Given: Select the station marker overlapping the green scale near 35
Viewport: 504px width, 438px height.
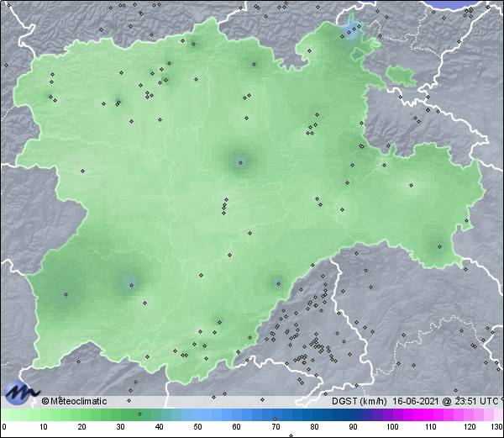Looking at the screenshot, I should pos(139,414).
